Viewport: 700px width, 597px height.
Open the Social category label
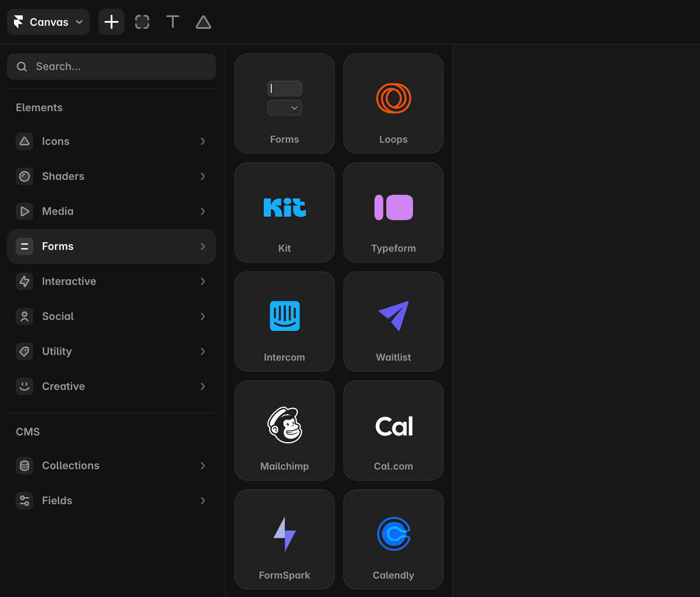point(58,316)
